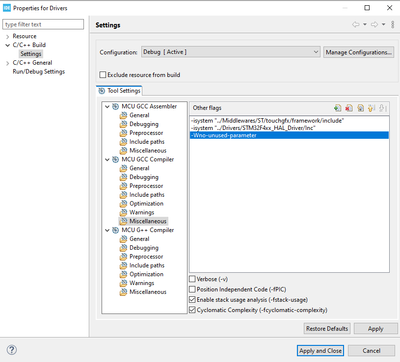Select Preprocessor under MCU G++ Compiler
The image size is (400, 362).
coord(146,257)
